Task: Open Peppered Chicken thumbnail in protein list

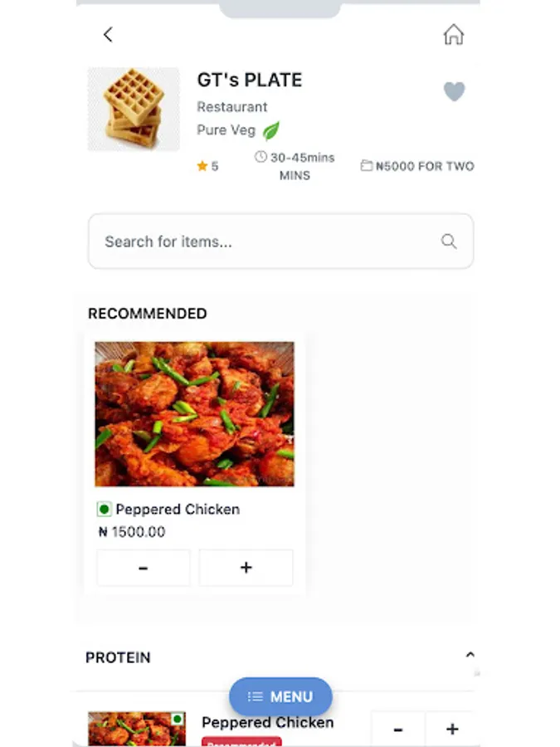Action: point(137,729)
